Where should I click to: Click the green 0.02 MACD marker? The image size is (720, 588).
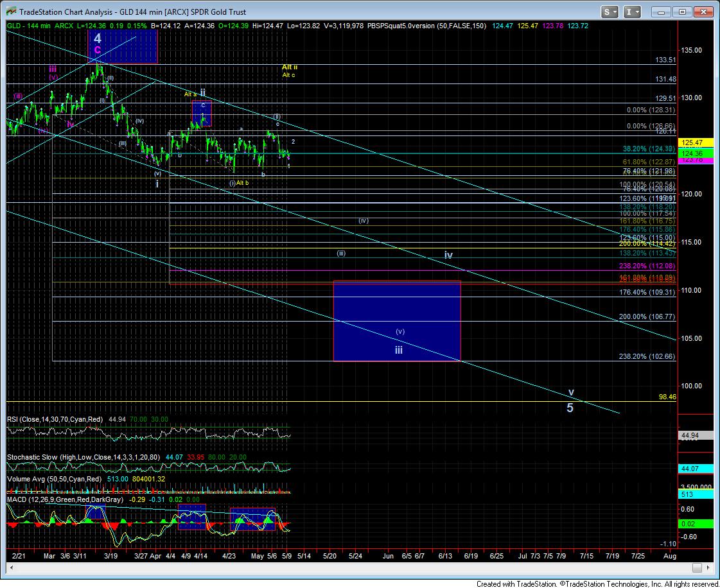click(696, 524)
